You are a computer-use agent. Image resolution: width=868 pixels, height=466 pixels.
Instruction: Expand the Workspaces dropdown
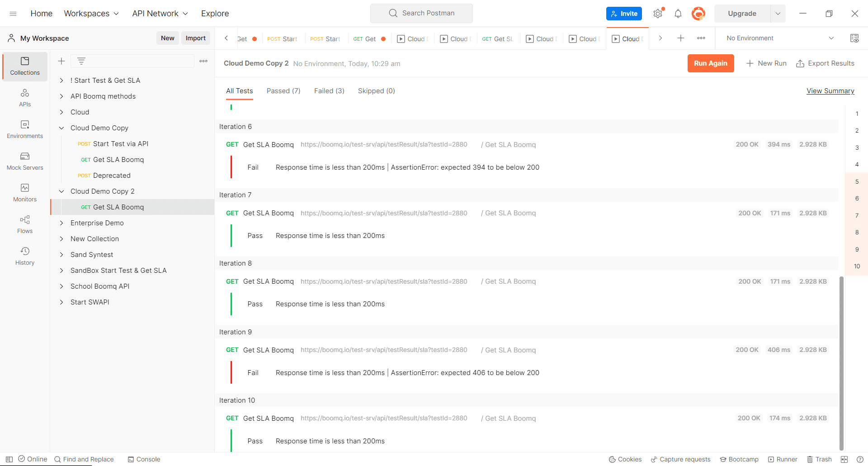(x=91, y=14)
